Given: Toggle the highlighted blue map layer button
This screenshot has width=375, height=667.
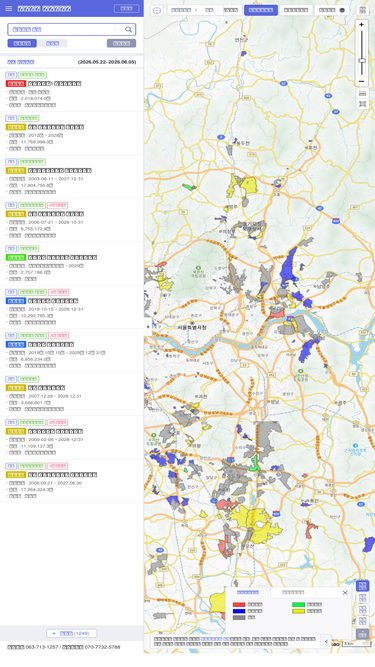Looking at the screenshot, I should pyautogui.click(x=362, y=586).
